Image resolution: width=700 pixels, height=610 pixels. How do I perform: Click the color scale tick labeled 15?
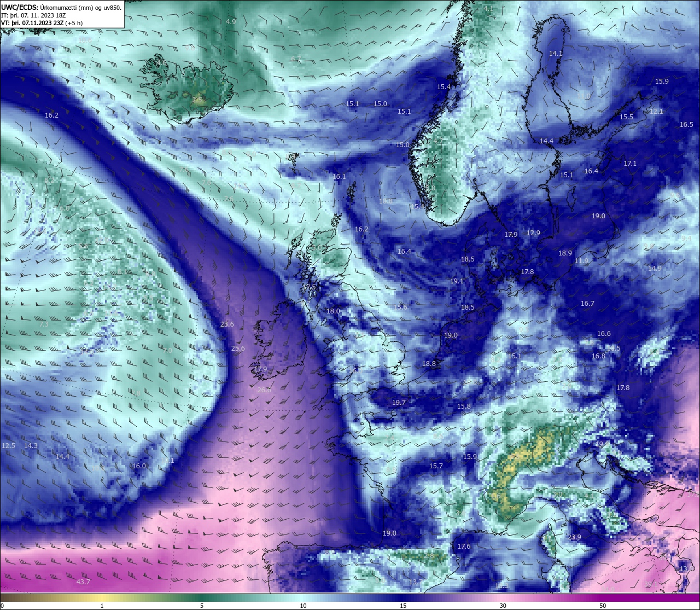403,605
